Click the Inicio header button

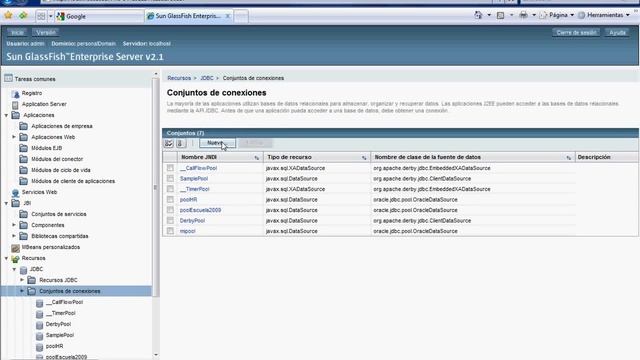[x=17, y=33]
